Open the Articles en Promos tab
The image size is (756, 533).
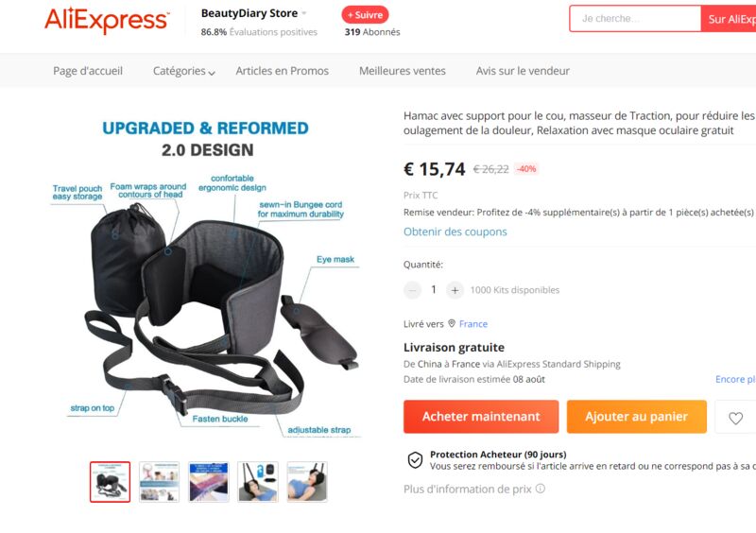[x=282, y=71]
